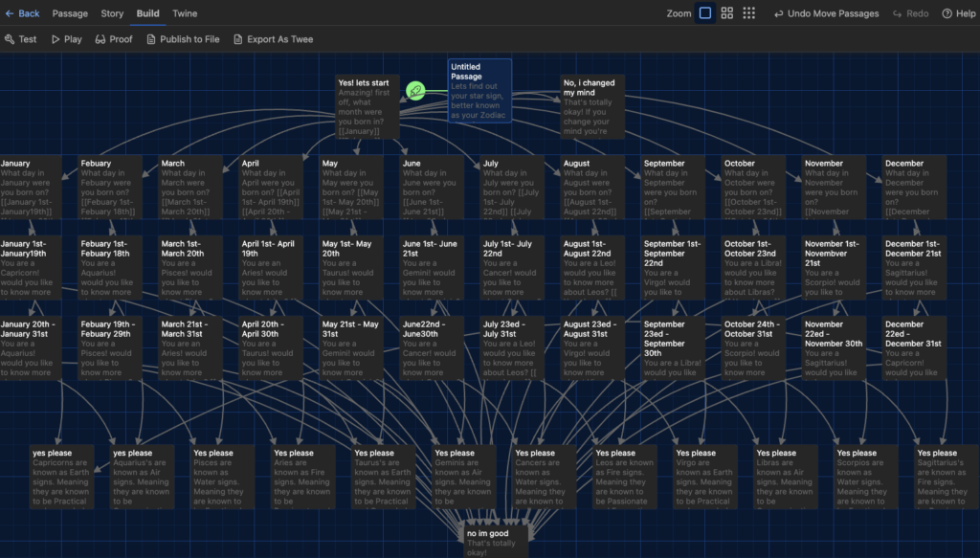Click Play to run the story
980x558 pixels.
click(66, 39)
